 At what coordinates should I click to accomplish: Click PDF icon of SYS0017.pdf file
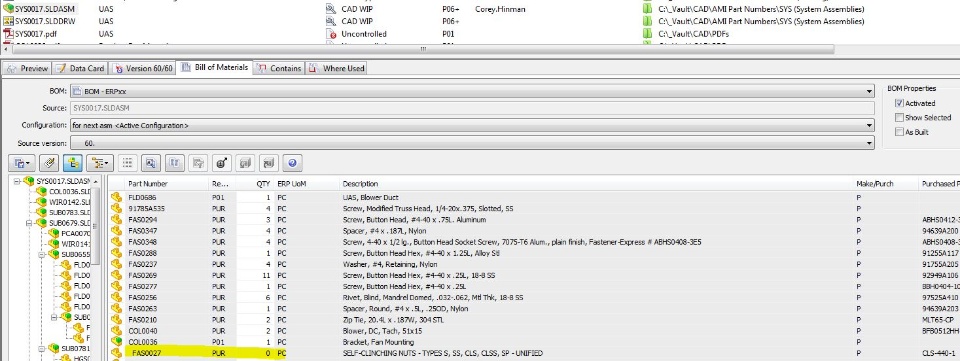tap(8, 34)
